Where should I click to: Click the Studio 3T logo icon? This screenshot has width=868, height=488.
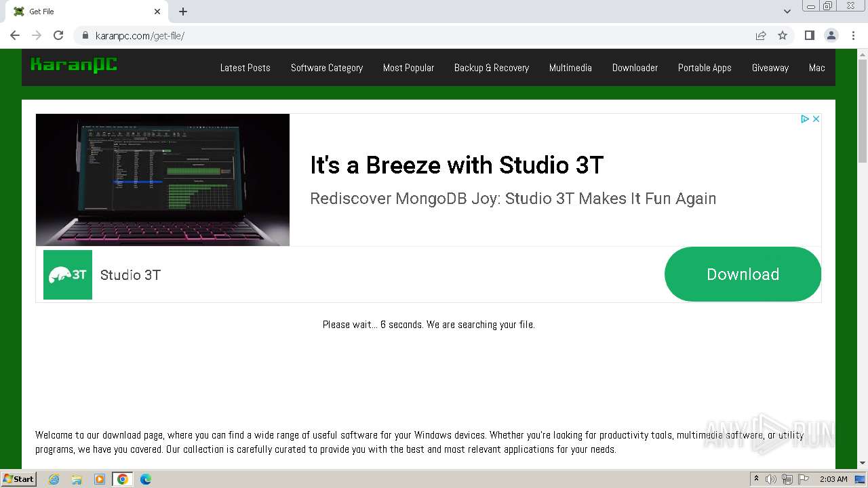coord(68,274)
